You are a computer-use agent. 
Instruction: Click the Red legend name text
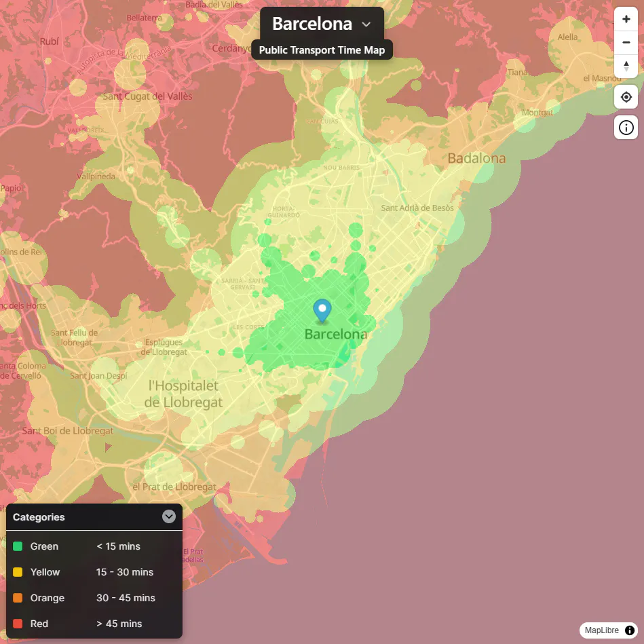point(39,624)
